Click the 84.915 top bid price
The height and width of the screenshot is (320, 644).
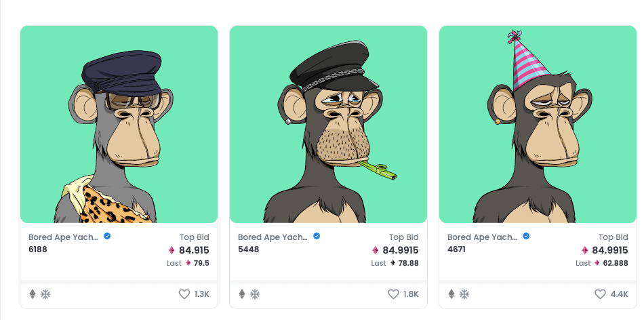tap(194, 250)
